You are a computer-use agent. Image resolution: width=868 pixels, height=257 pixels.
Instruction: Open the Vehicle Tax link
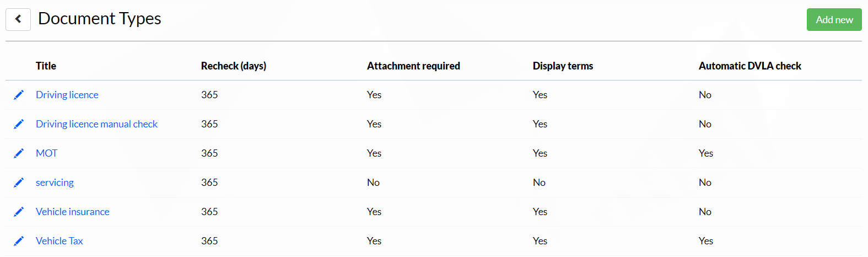(59, 241)
